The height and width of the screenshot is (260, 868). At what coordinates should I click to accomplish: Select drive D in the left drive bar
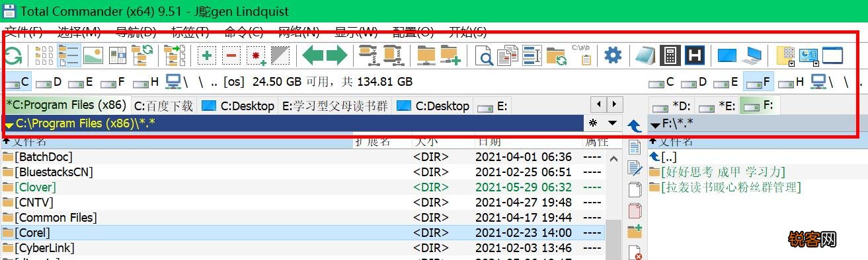[50, 82]
